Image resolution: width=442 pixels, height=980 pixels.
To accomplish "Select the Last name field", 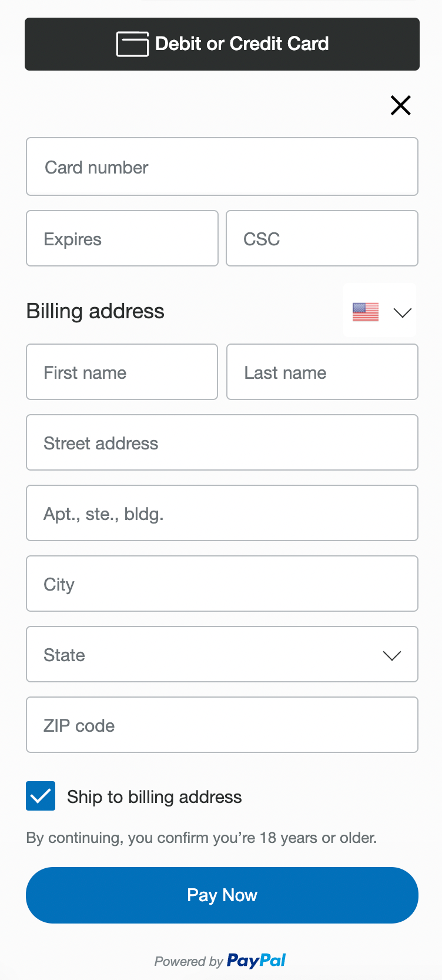I will coord(322,372).
